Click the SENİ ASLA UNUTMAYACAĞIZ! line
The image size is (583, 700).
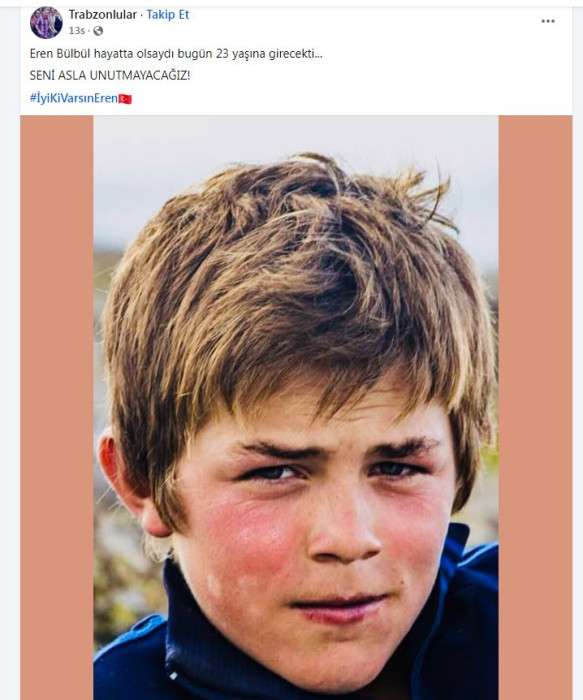coord(110,75)
